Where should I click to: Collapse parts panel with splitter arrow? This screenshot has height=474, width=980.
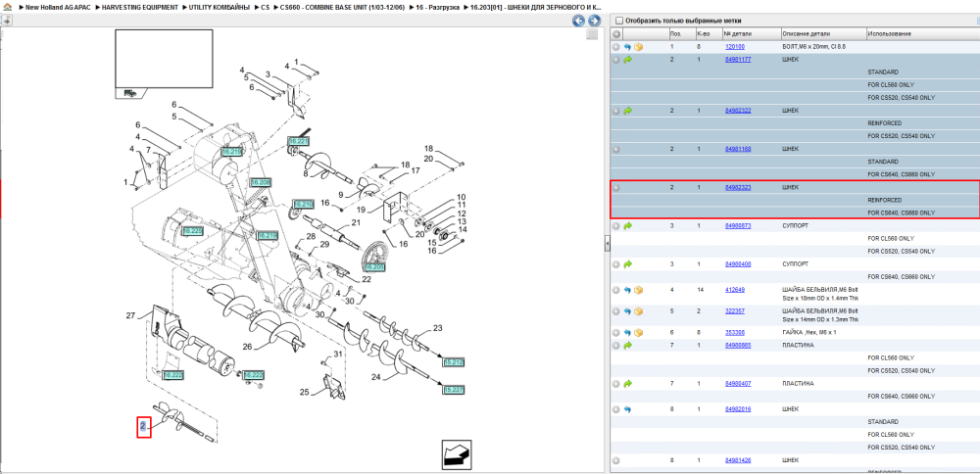607,245
